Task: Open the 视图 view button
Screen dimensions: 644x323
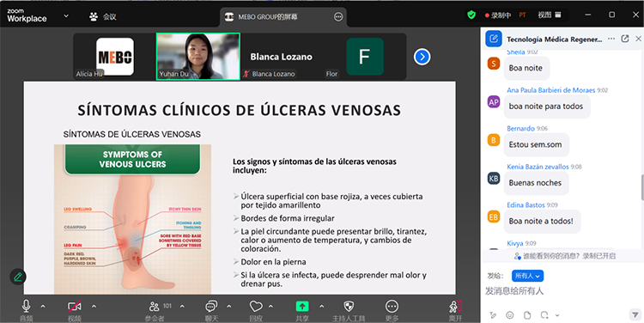Action: pos(550,15)
